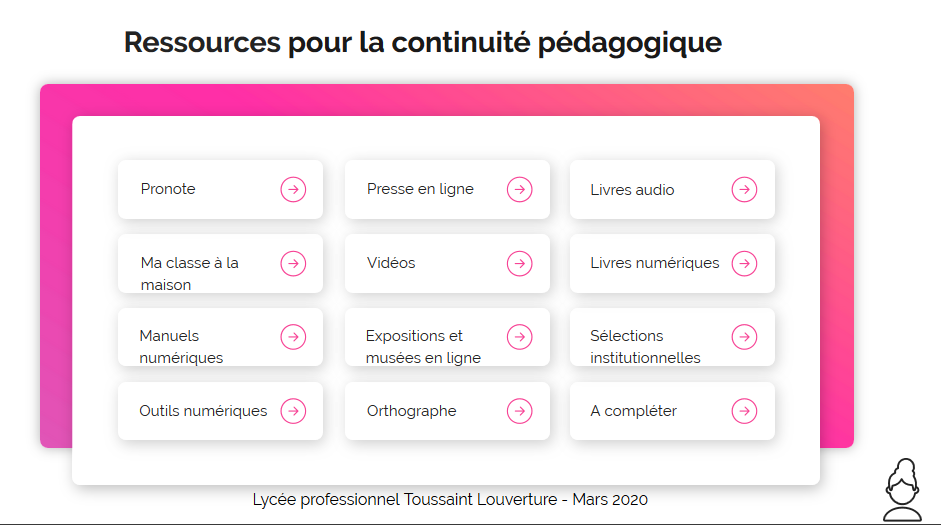Click the arrow icon next to Orthographe

[519, 411]
